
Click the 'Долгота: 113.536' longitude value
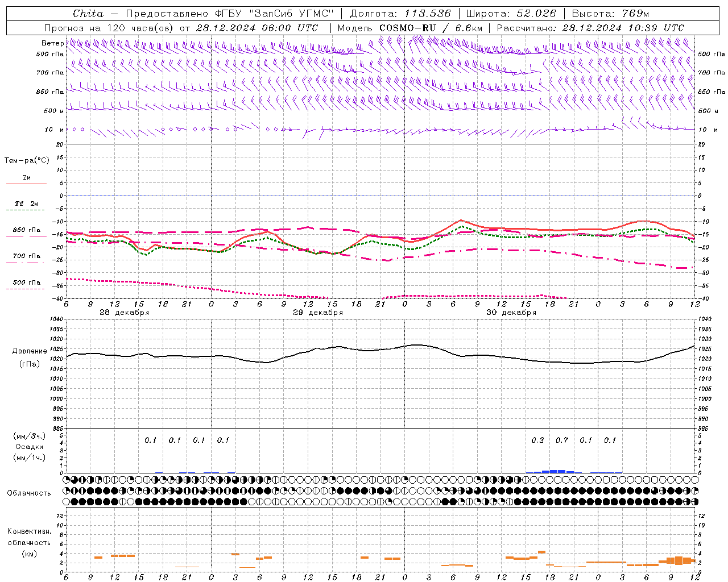pyautogui.click(x=400, y=14)
